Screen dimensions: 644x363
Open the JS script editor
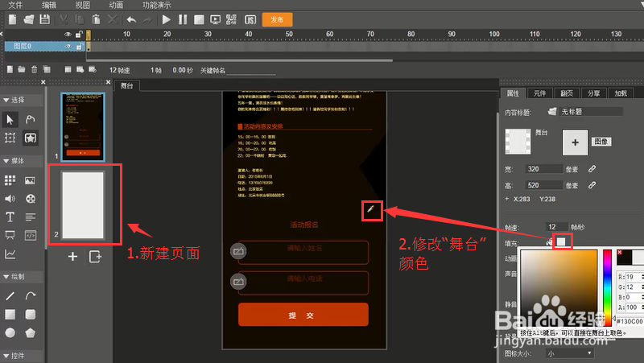pos(250,19)
